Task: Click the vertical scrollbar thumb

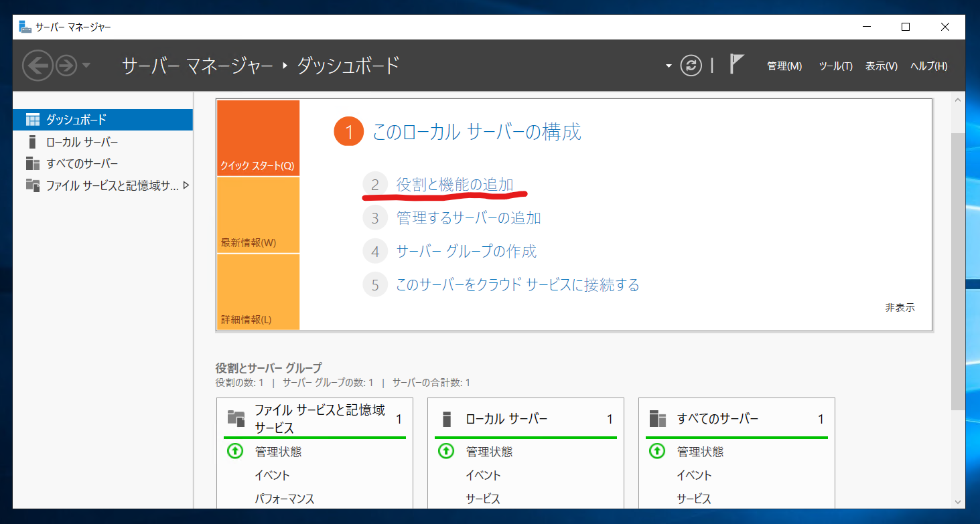Action: [x=958, y=271]
